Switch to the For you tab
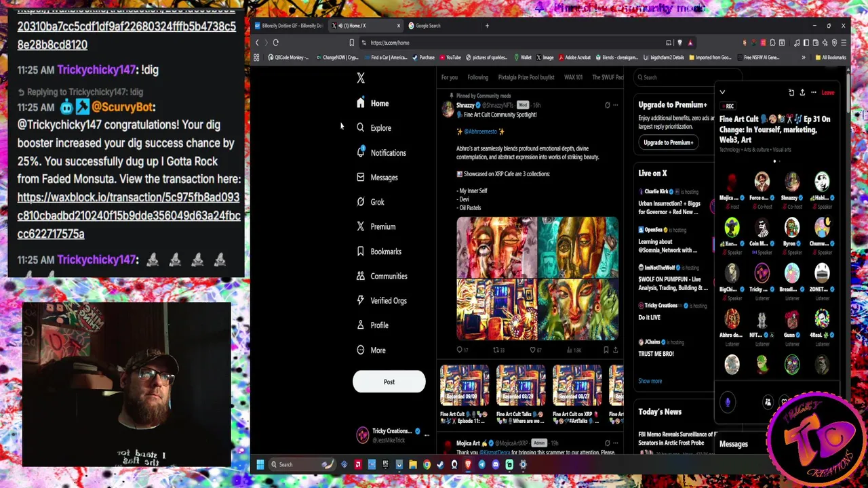Screen dimensions: 868x488 450,77
